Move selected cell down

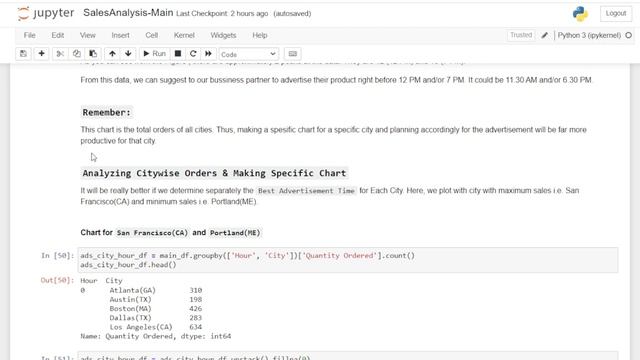tap(128, 54)
